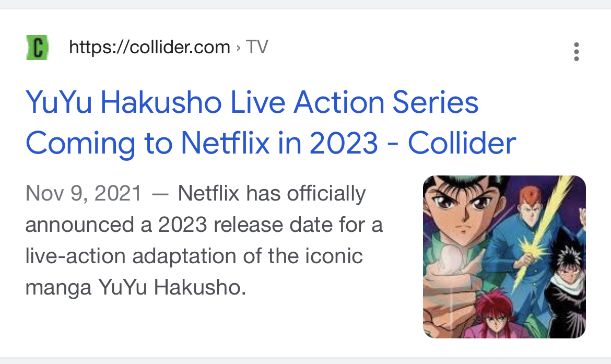The height and width of the screenshot is (364, 611).
Task: Click the red-haired Kurama in the thumbnail
Action: [x=494, y=312]
